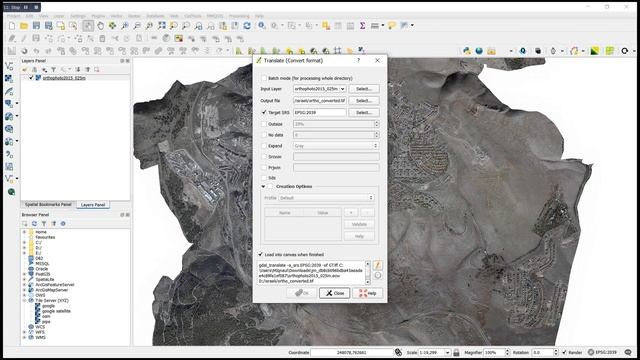Viewport: 640px width, 360px height.
Task: Click Select button for Input Layer
Action: [364, 89]
